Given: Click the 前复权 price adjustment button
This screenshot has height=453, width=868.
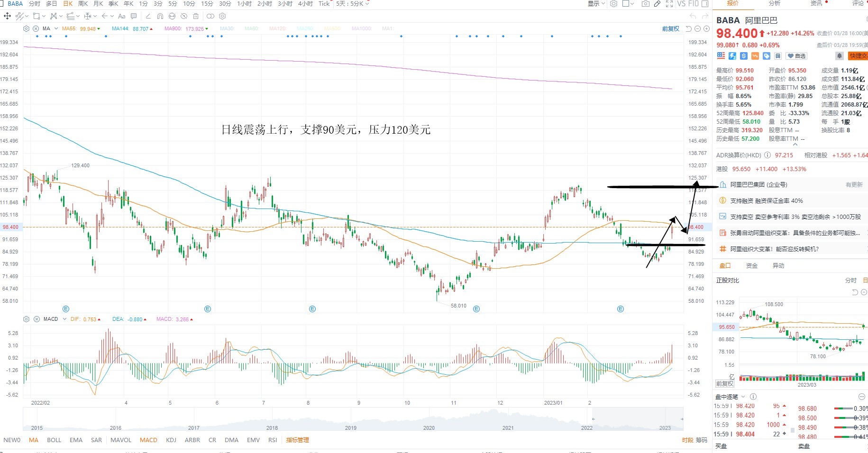Looking at the screenshot, I should (x=670, y=29).
